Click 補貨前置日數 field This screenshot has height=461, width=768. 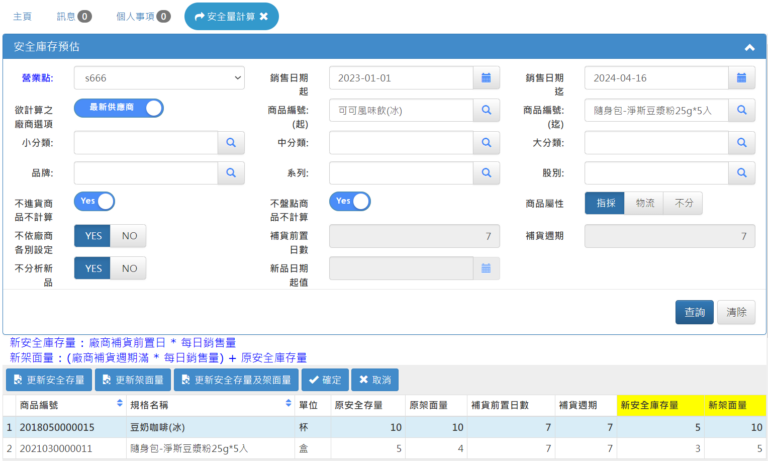tap(414, 236)
